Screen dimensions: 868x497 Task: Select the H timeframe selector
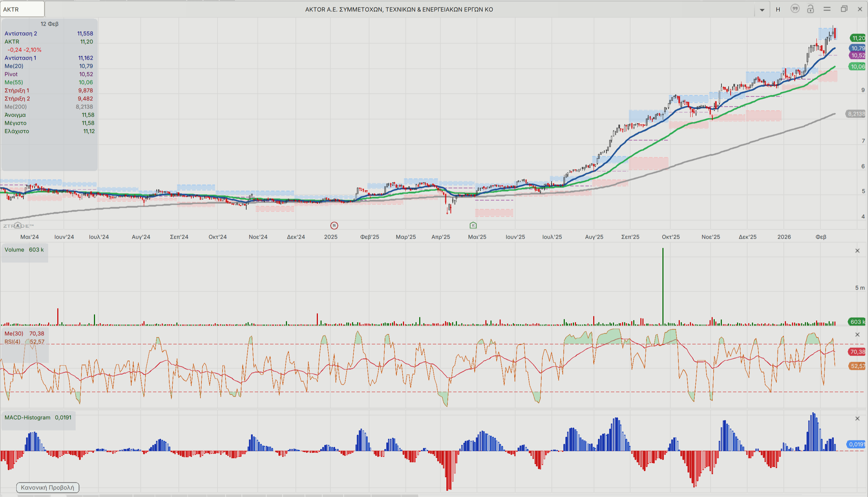point(778,9)
